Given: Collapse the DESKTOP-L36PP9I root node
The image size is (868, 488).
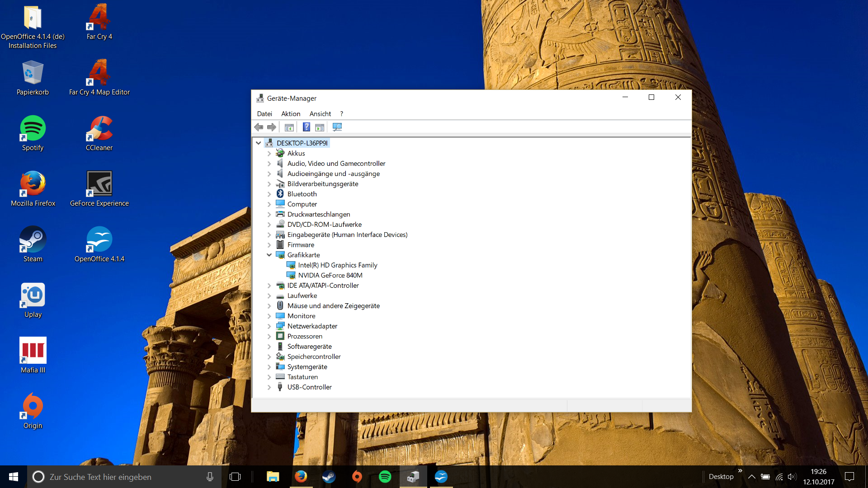Looking at the screenshot, I should (x=259, y=143).
